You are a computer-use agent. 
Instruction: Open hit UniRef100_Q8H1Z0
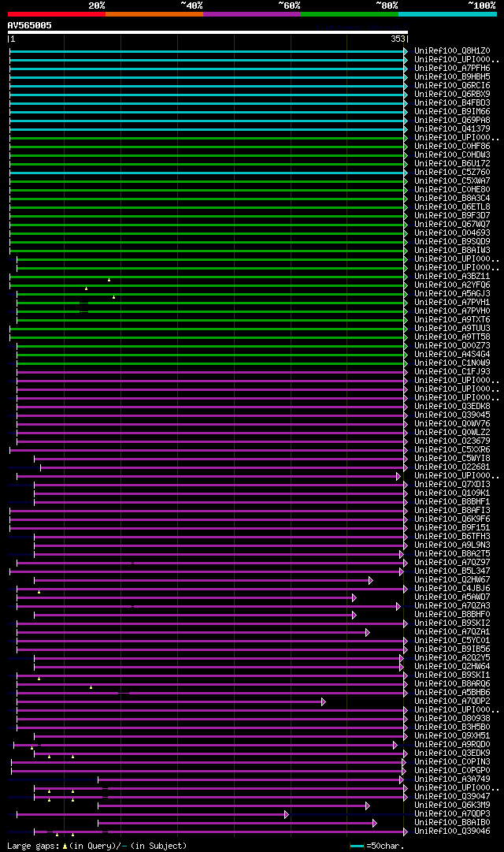[452, 51]
